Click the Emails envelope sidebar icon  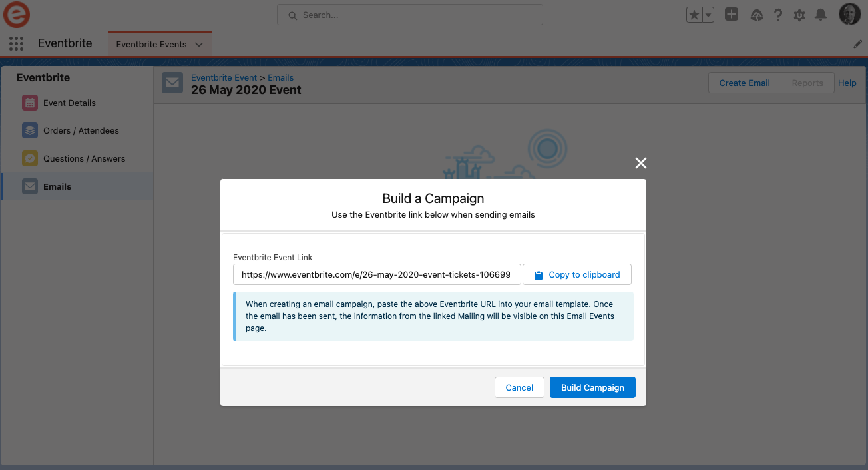coord(29,186)
